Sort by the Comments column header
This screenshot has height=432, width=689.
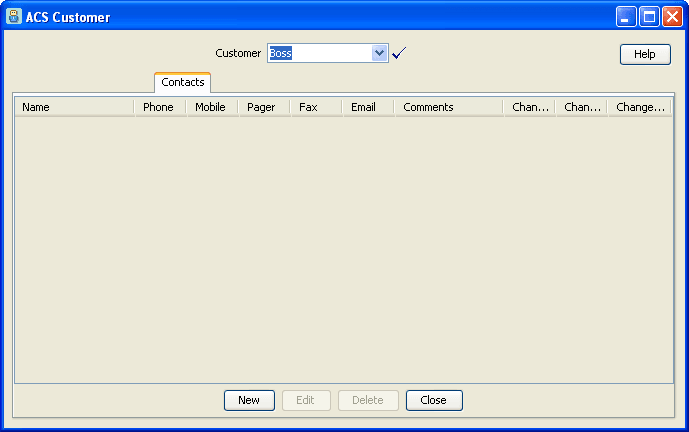click(449, 107)
